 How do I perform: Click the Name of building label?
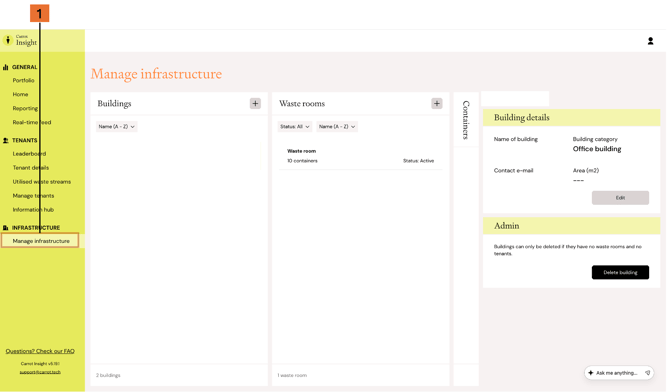pos(516,139)
